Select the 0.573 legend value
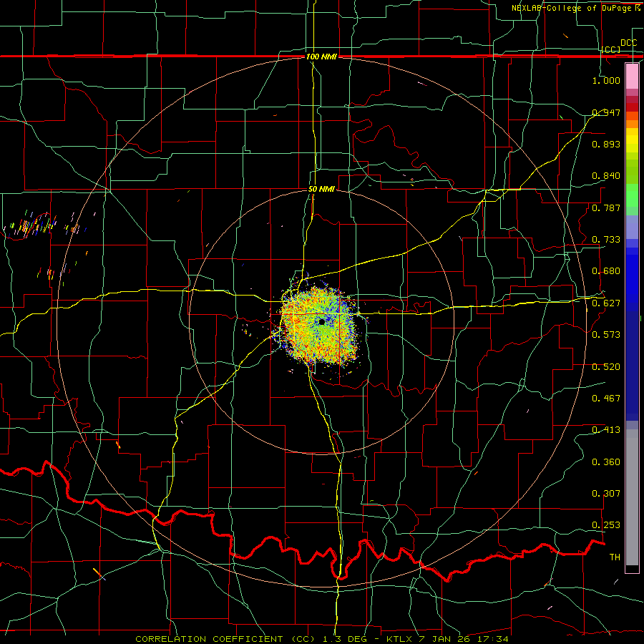This screenshot has height=644, width=644. point(606,334)
